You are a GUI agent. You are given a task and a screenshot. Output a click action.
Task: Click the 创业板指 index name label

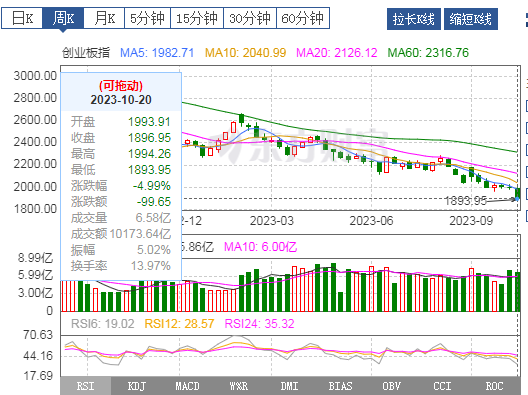pos(86,53)
